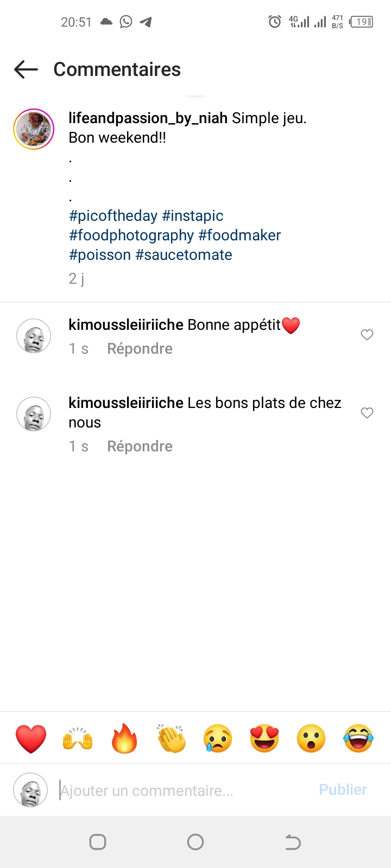The height and width of the screenshot is (868, 391).
Task: Reply to the "Les bons plats" comment
Action: click(x=140, y=446)
